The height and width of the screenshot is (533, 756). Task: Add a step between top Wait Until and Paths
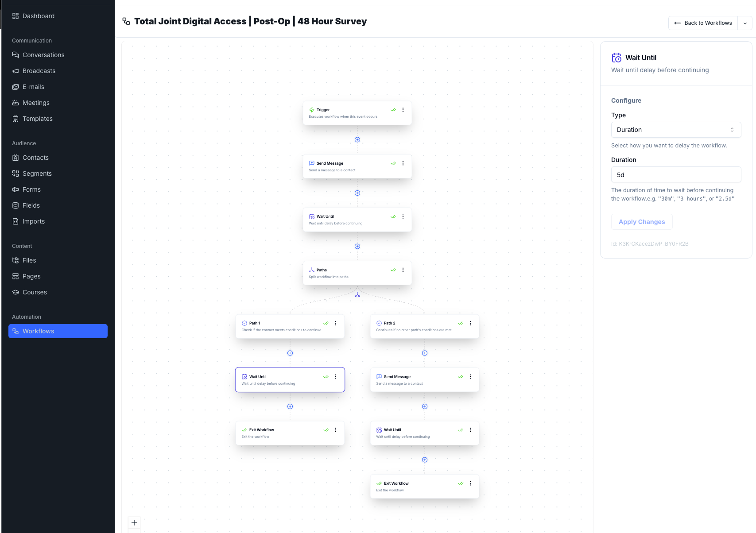coord(357,246)
